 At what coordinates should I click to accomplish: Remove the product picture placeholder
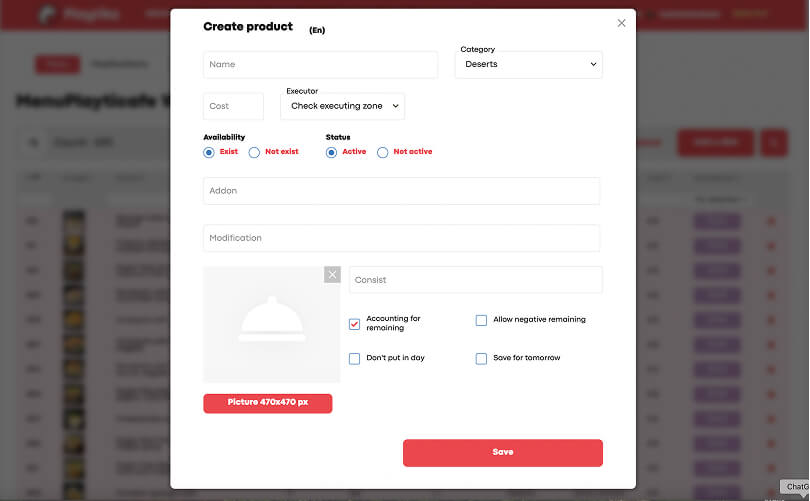pyautogui.click(x=332, y=274)
